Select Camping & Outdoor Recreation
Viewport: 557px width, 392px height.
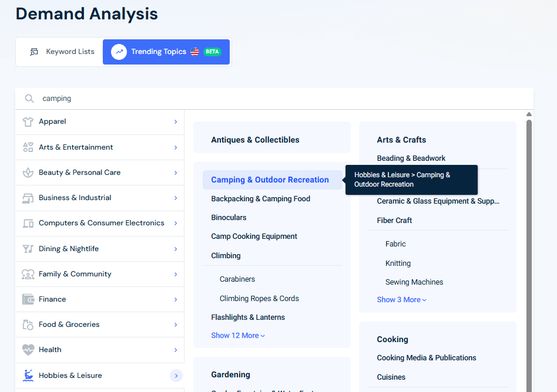(269, 179)
